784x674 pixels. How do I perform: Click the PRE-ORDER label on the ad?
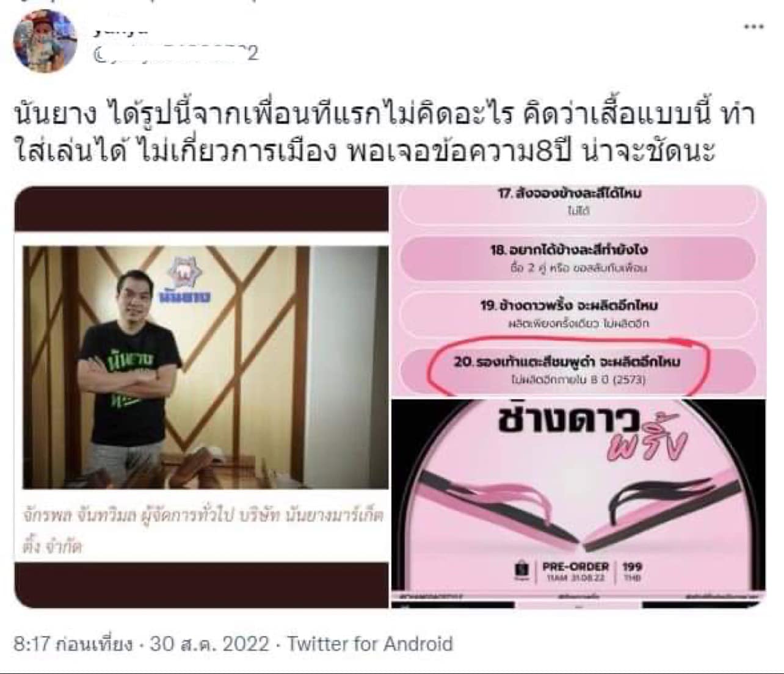point(575,567)
